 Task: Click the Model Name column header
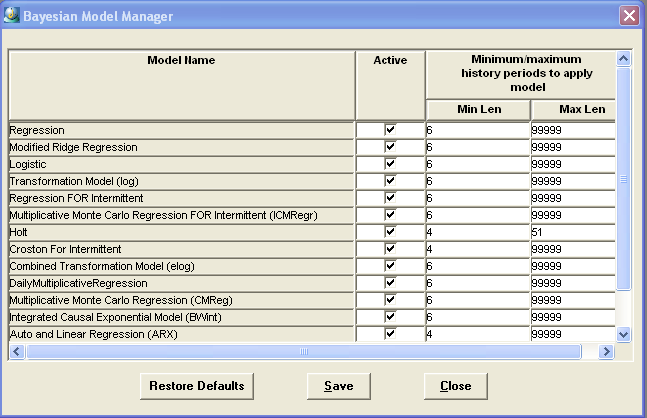182,86
